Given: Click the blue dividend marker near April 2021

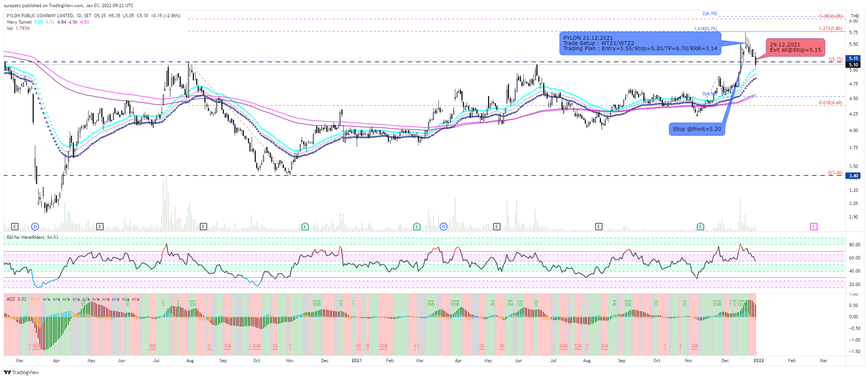Looking at the screenshot, I should pyautogui.click(x=444, y=226).
